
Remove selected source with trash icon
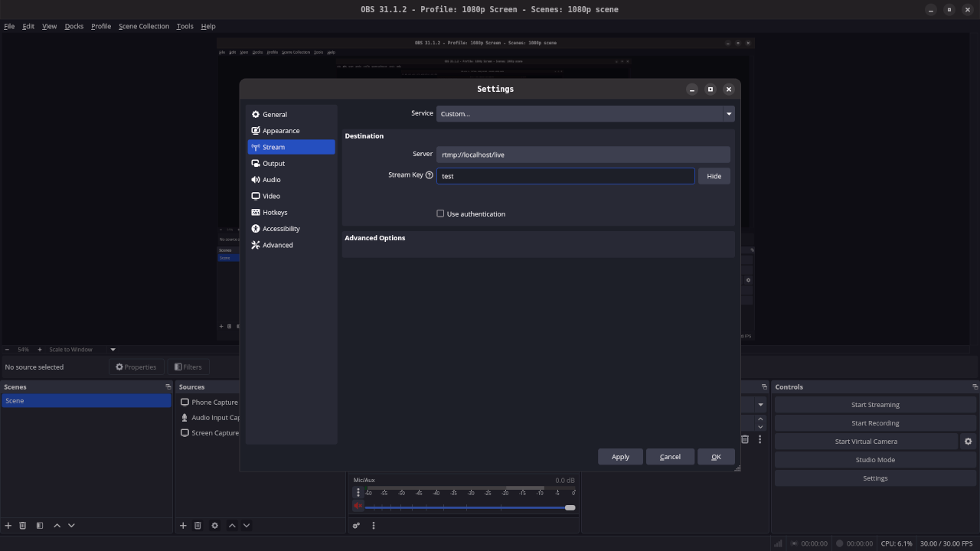pos(198,525)
